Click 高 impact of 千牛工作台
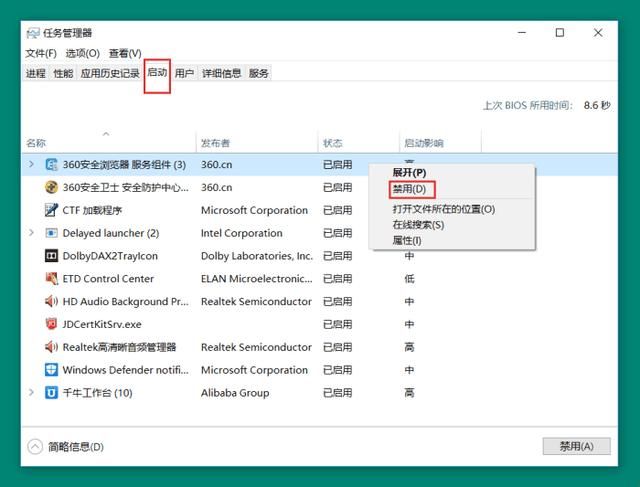The image size is (640, 487). coord(409,393)
